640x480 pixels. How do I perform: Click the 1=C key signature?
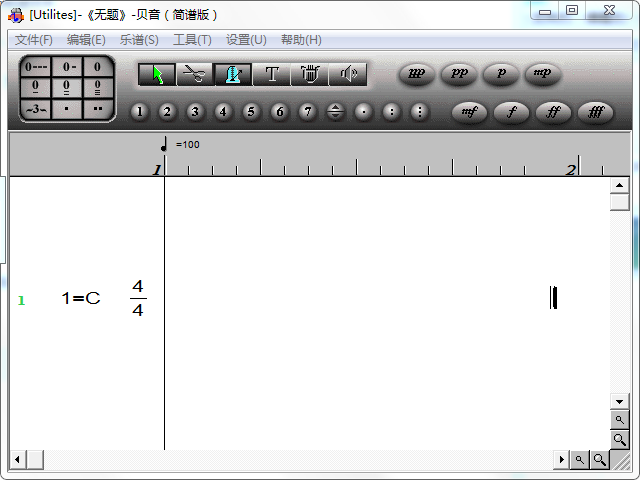pos(81,298)
